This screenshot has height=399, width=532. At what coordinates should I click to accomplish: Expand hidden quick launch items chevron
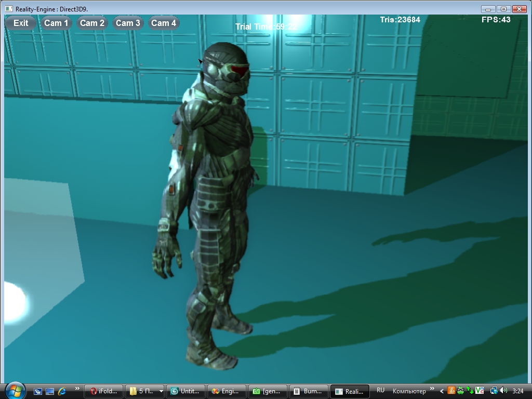[77, 389]
